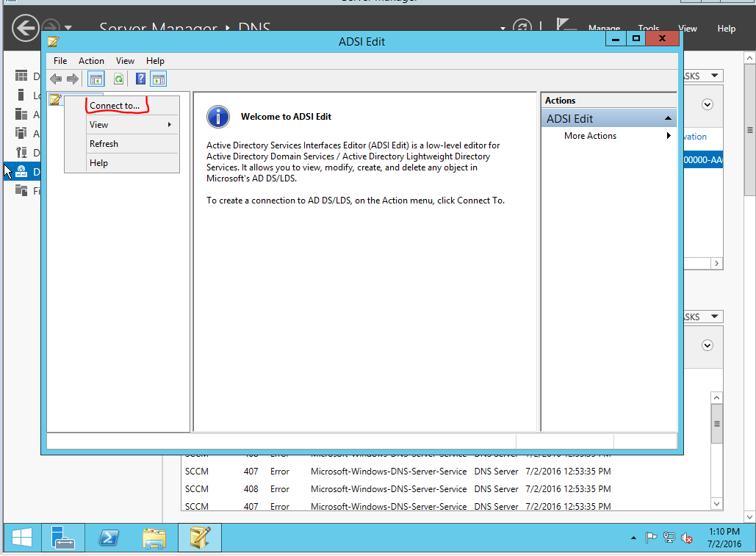This screenshot has height=556, width=756.
Task: Click the horizontal scroll right arrow in servers panel
Action: [x=717, y=263]
